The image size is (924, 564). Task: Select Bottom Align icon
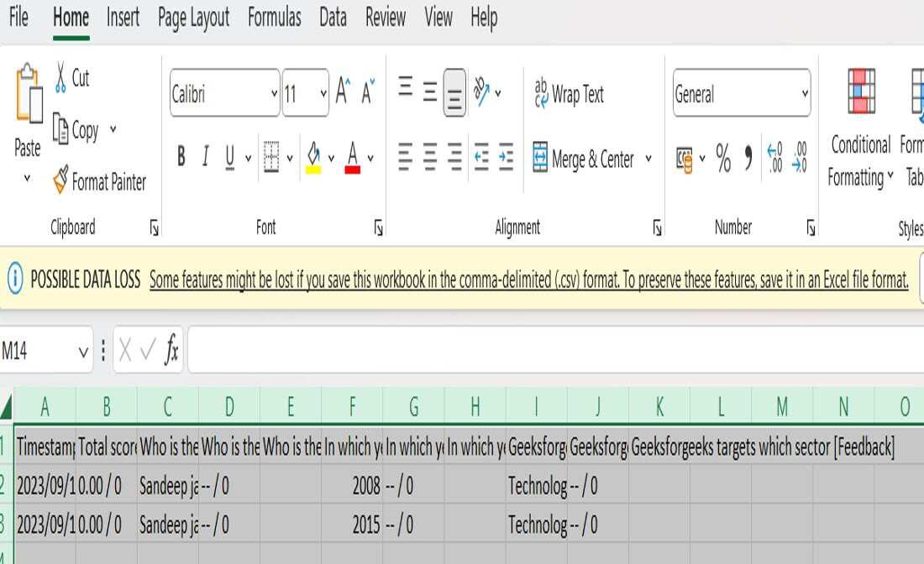pyautogui.click(x=454, y=93)
